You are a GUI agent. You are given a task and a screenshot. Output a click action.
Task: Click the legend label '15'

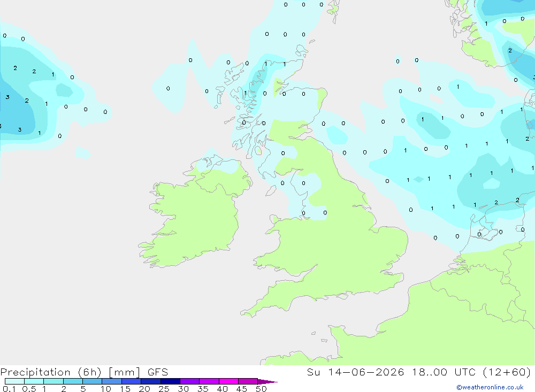[x=125, y=389]
